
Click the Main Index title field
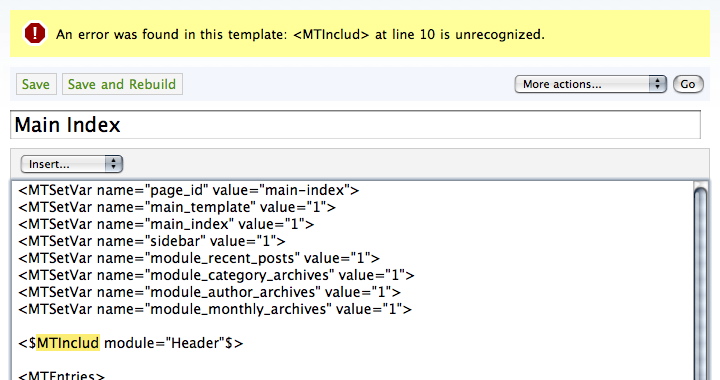coord(355,124)
